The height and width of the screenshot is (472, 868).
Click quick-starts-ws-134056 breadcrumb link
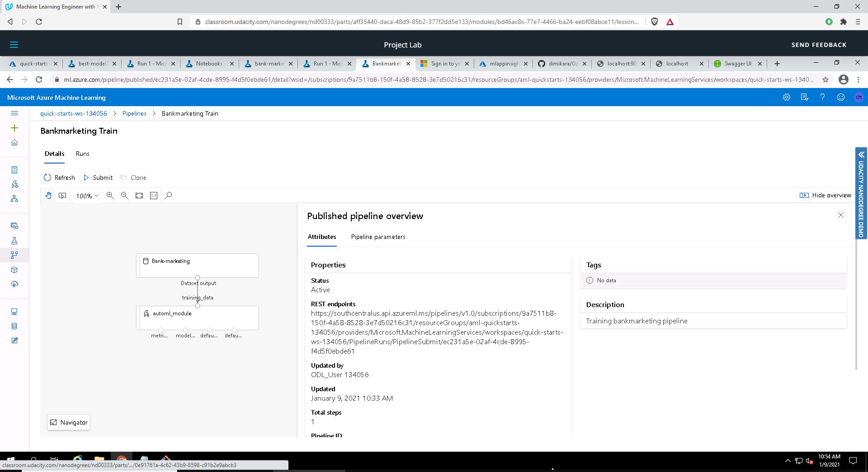tap(74, 113)
